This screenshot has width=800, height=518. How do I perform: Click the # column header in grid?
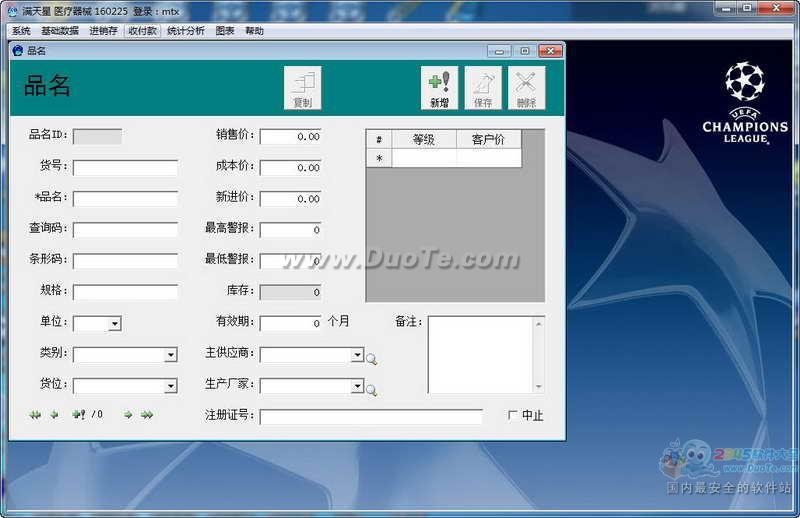(379, 139)
